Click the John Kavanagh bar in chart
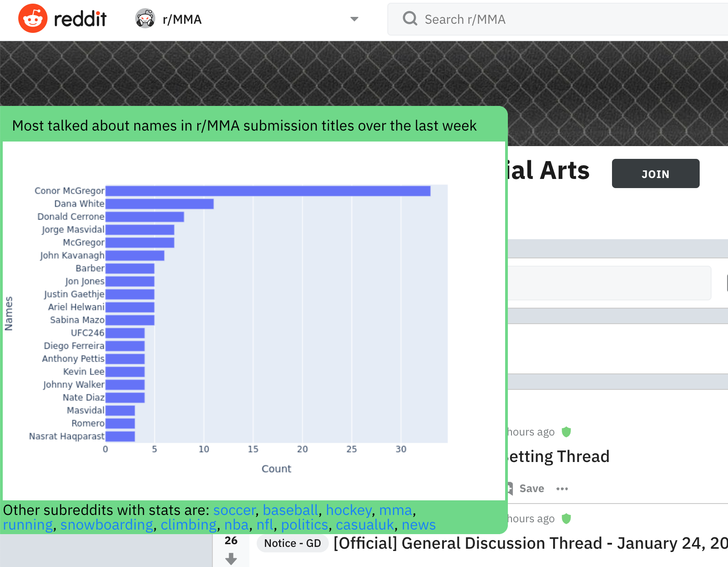The image size is (728, 567). (x=135, y=256)
